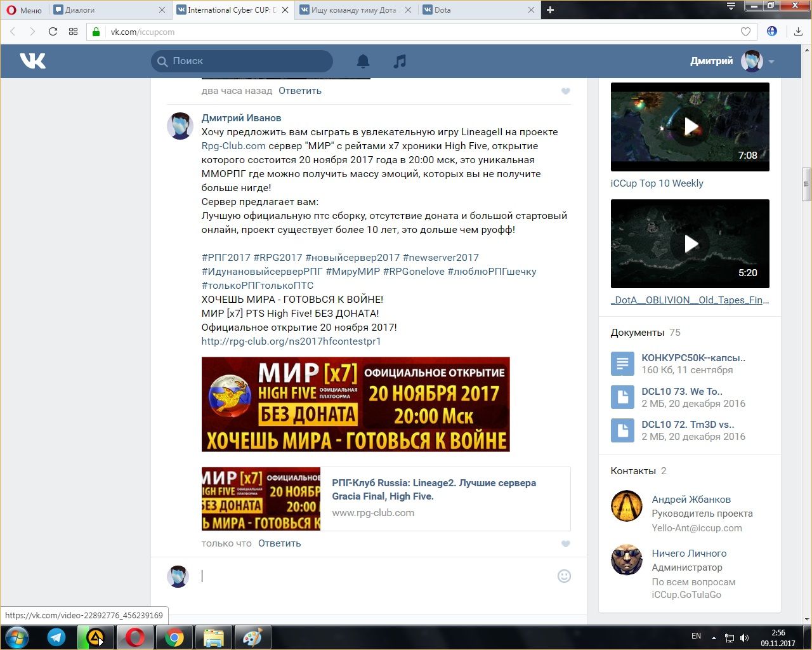Open the VK logo home link
This screenshot has width=812, height=650.
[32, 61]
